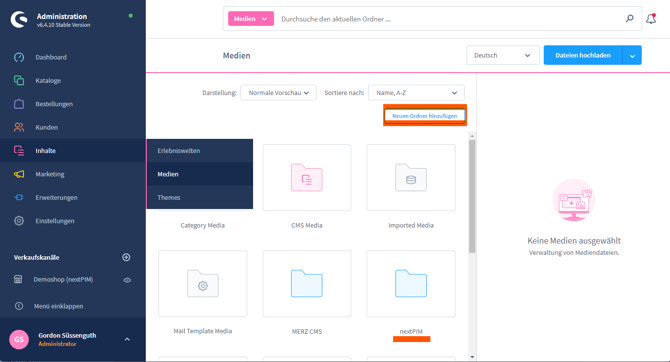Screen dimensions: 670x362
Task: Open the Einstellungen menu entry
Action: [x=55, y=221]
